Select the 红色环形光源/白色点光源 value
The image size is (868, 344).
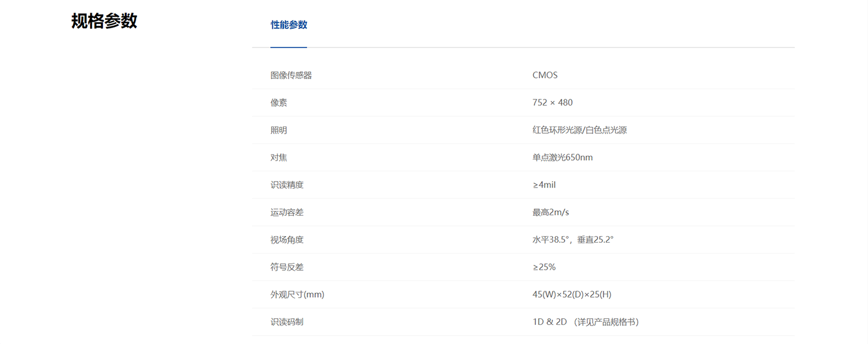point(579,130)
